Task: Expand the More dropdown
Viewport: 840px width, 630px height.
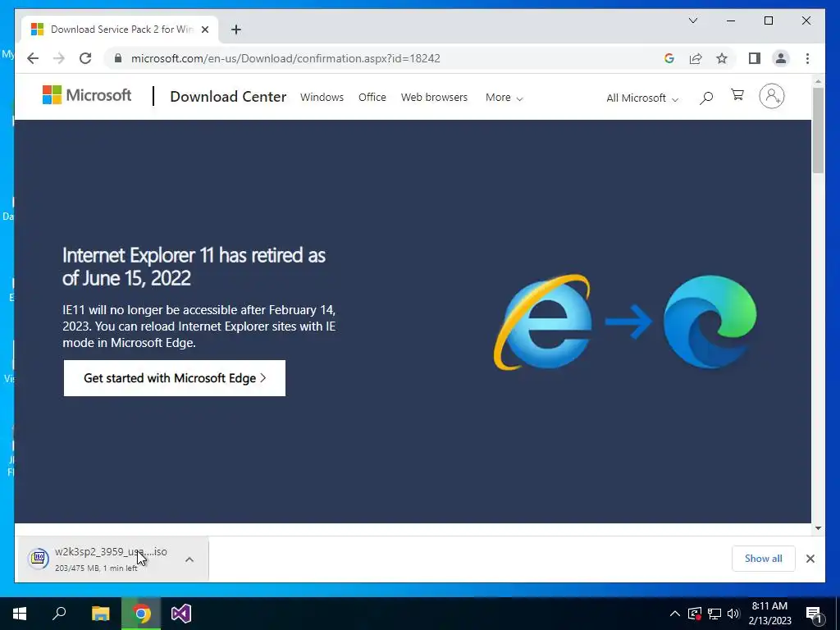Action: (x=504, y=98)
